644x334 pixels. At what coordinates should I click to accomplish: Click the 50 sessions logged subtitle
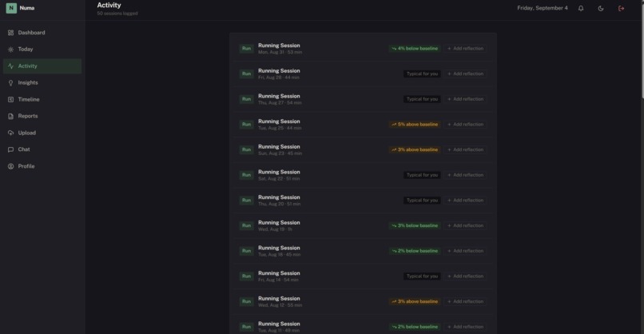pyautogui.click(x=117, y=14)
